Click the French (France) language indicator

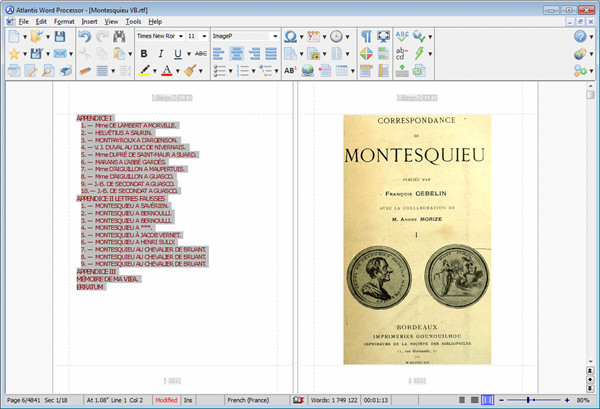248,400
